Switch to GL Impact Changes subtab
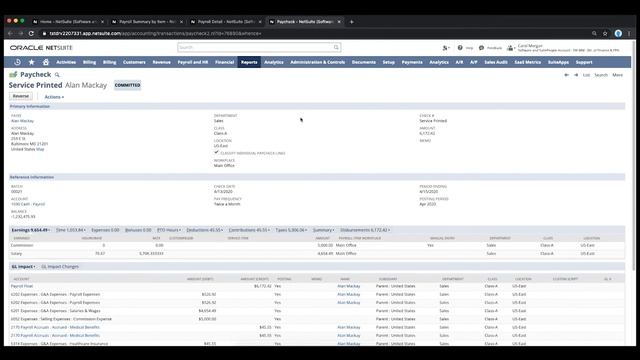Screen dimensions: 640x360 click(60, 267)
